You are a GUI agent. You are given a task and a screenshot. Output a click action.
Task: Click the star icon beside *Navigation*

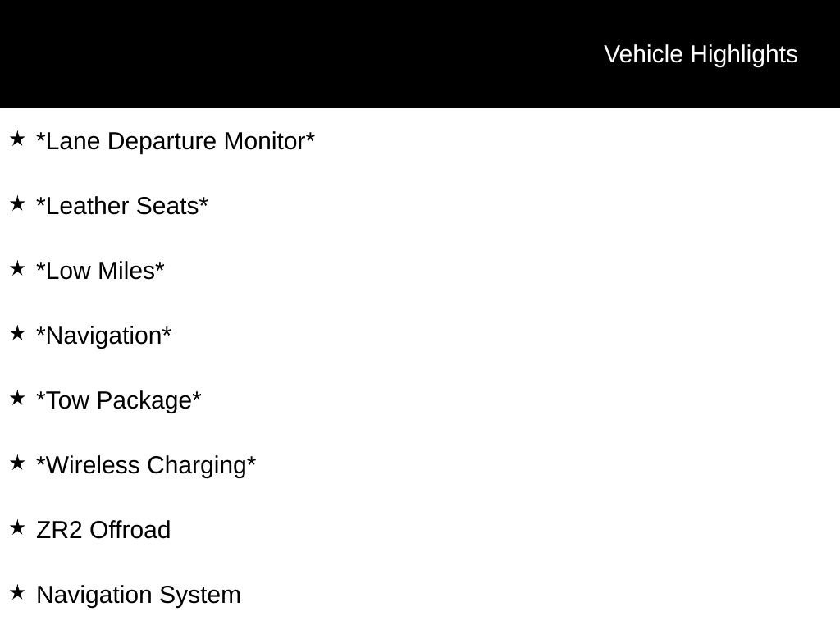click(x=17, y=334)
